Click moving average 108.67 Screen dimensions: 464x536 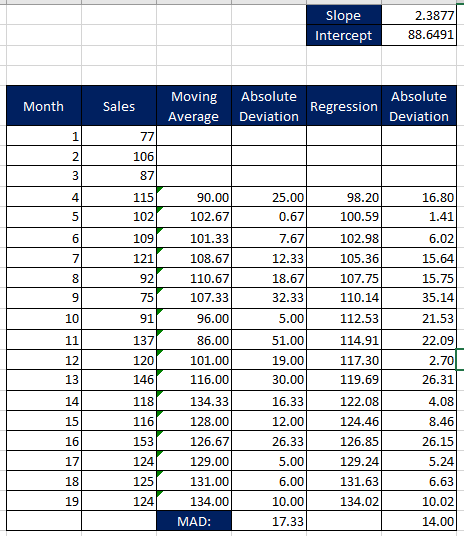pyautogui.click(x=194, y=258)
